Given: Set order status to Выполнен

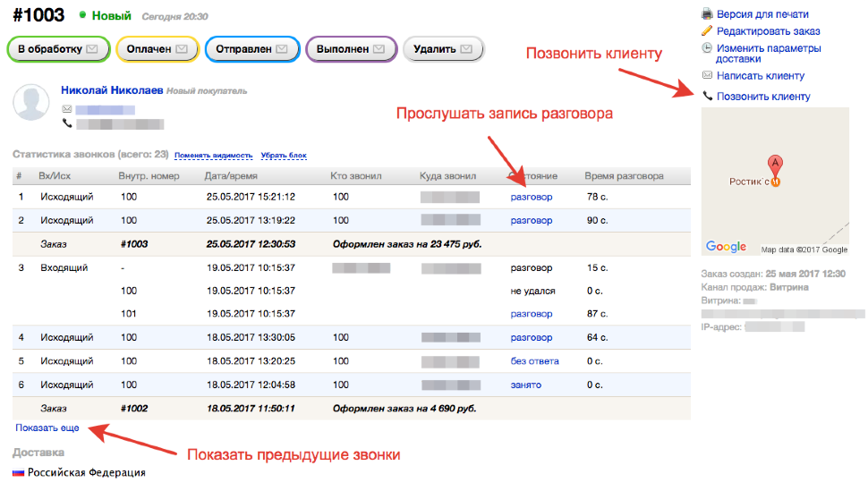Looking at the screenshot, I should point(351,49).
